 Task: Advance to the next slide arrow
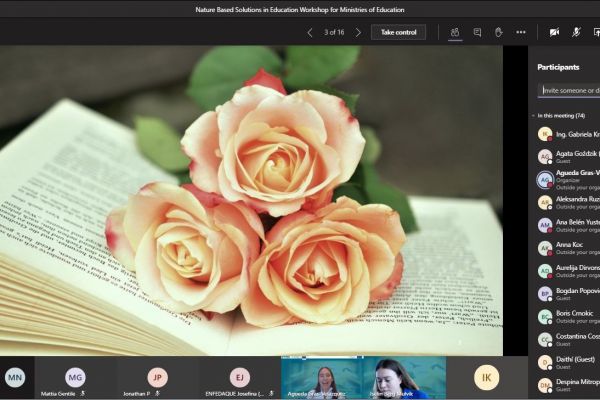(x=358, y=33)
